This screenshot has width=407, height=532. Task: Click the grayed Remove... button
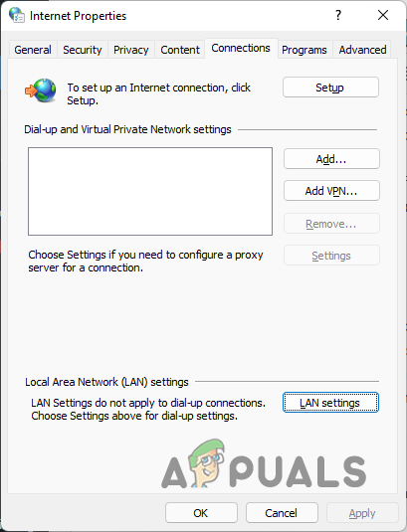click(331, 224)
